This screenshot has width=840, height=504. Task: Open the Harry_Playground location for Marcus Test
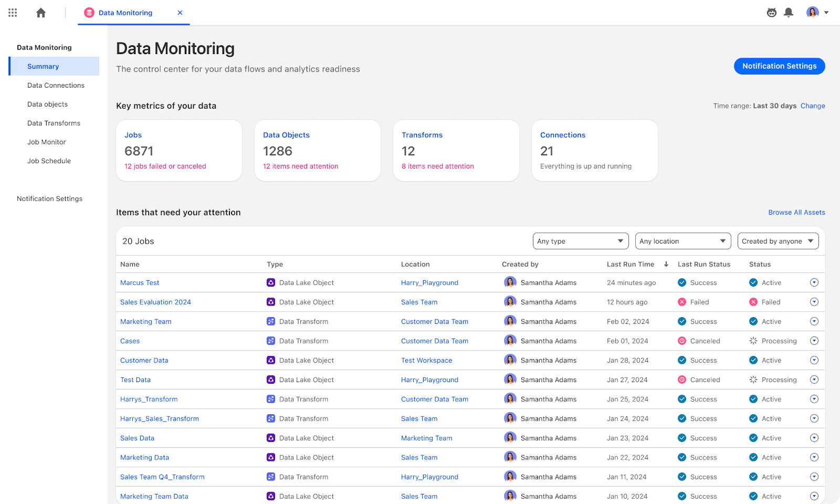(429, 282)
